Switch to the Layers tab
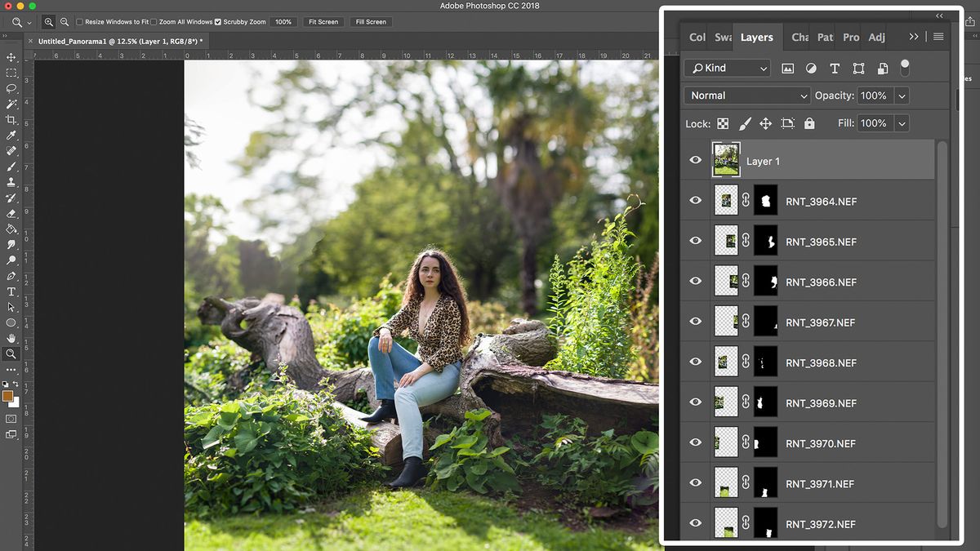Screen dimensions: 980x551 tap(756, 37)
